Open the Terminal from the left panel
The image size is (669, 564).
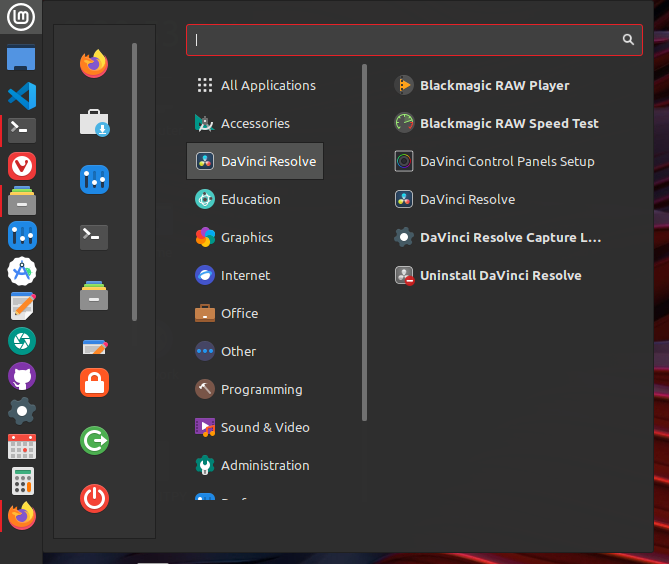tap(22, 130)
